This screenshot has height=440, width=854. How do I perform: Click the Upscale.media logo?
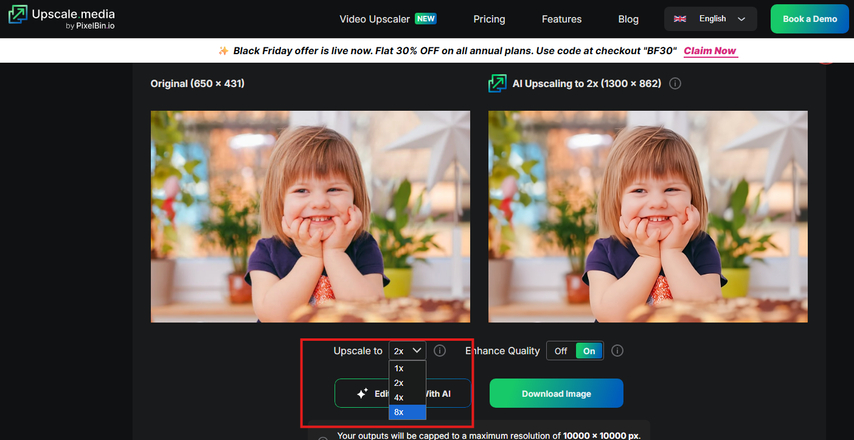click(x=62, y=18)
